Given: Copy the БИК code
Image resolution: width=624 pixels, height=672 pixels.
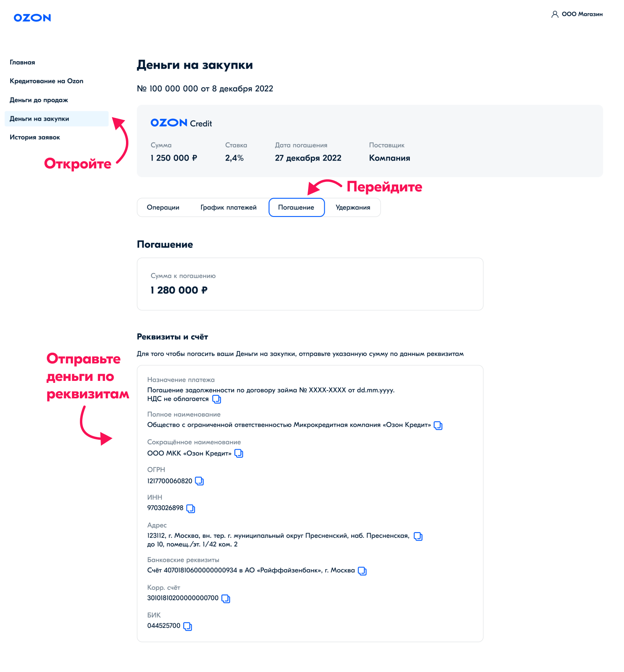Looking at the screenshot, I should (188, 626).
